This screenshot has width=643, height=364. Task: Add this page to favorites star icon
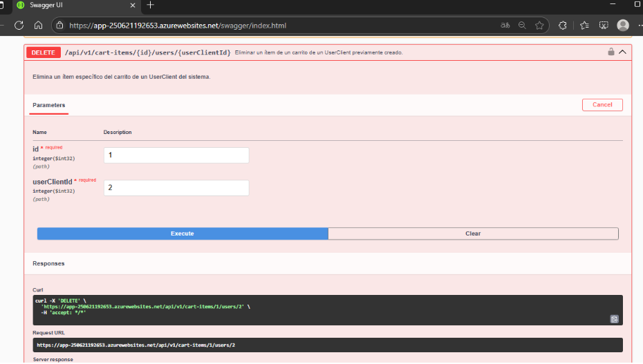[x=539, y=26]
